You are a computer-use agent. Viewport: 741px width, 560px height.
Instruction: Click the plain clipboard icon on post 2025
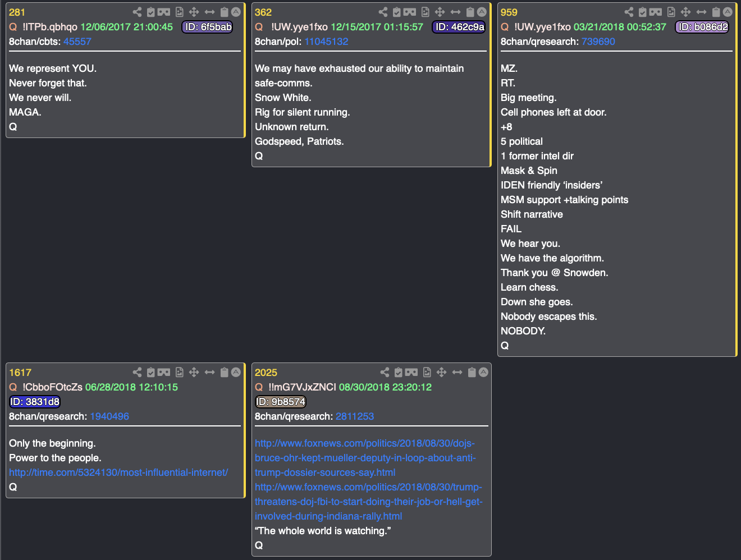472,372
